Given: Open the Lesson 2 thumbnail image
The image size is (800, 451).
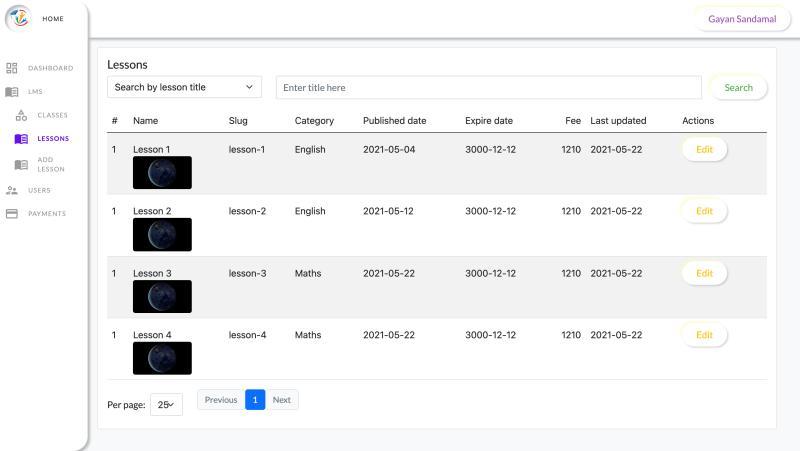Looking at the screenshot, I should (x=162, y=234).
